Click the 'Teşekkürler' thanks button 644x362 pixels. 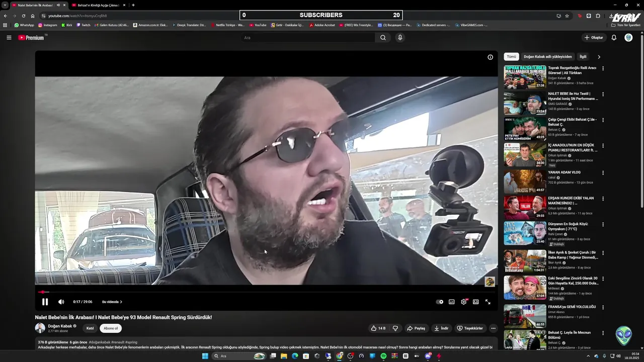point(470,328)
